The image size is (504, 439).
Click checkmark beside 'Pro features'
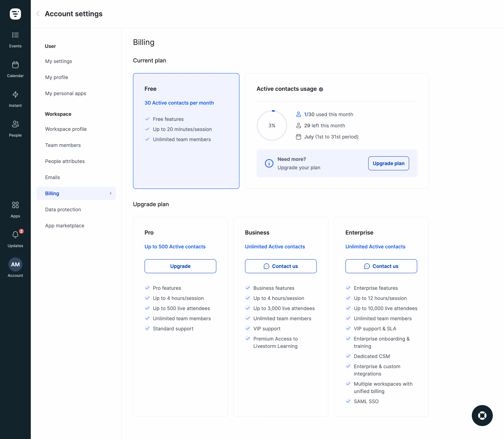tap(147, 288)
